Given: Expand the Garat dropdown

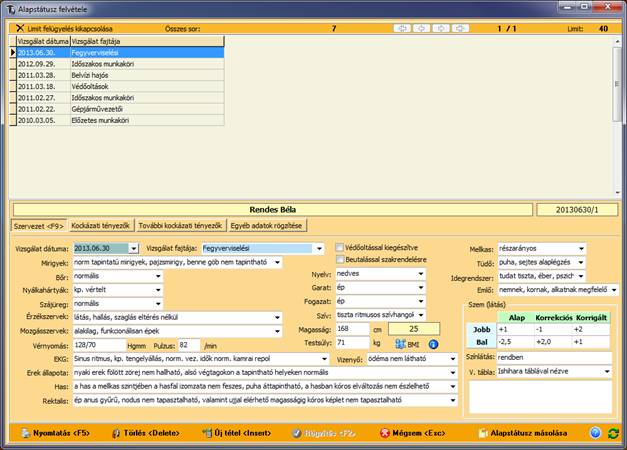Looking at the screenshot, I should (421, 287).
